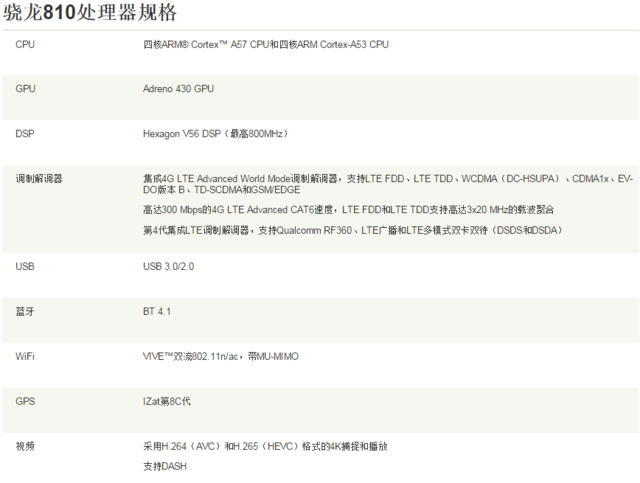The height and width of the screenshot is (483, 640).
Task: Click the Adreno 430 GPU value
Action: pos(178,89)
